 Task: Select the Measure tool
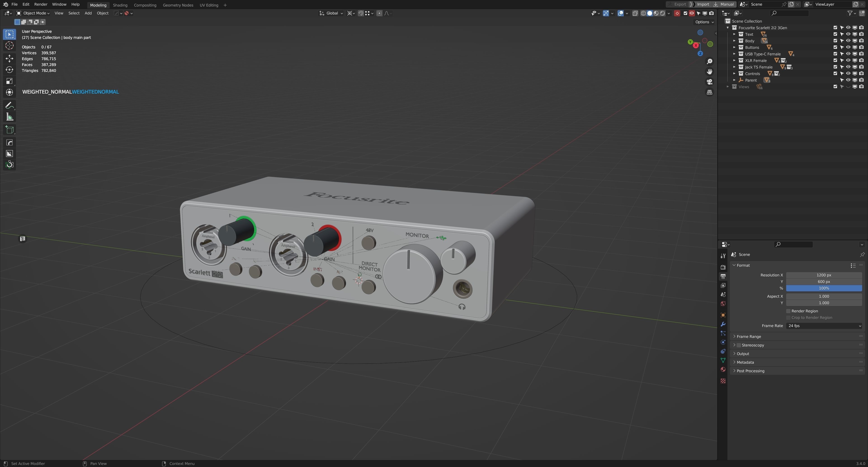[9, 117]
